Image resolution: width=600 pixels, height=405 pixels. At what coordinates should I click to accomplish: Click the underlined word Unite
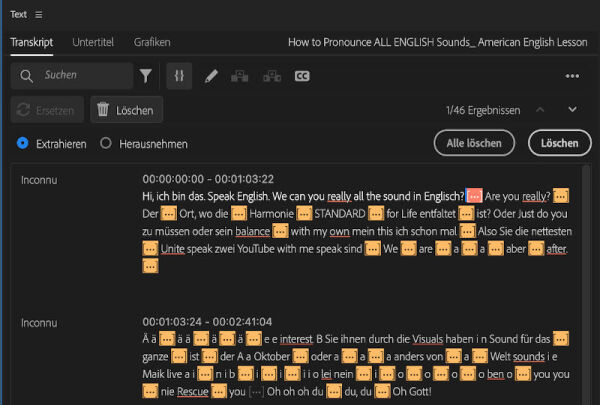point(173,249)
